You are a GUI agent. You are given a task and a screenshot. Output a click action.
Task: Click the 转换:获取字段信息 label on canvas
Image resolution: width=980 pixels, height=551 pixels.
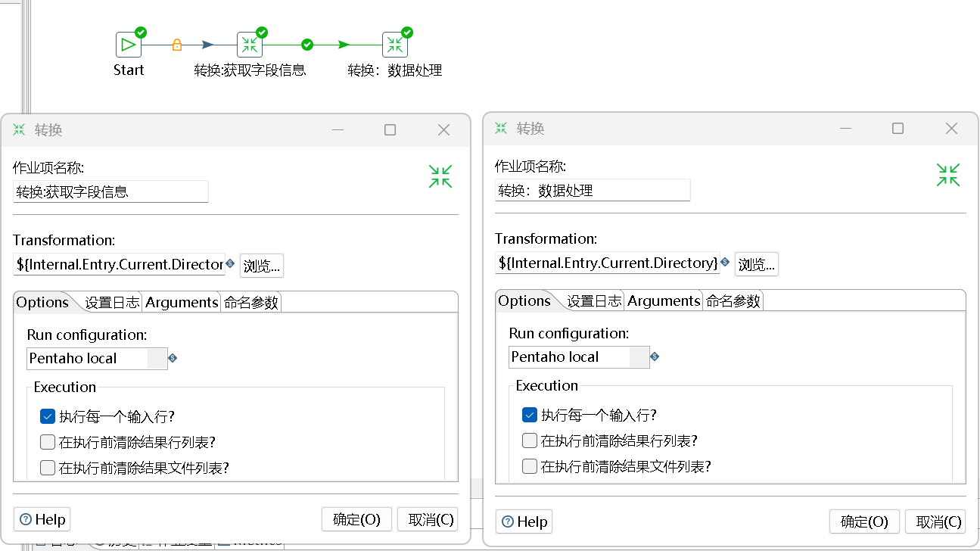250,70
